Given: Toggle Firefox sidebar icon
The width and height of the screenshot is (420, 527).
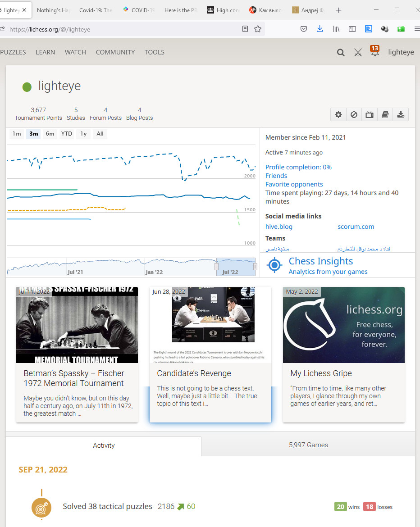Looking at the screenshot, I should pos(352,29).
